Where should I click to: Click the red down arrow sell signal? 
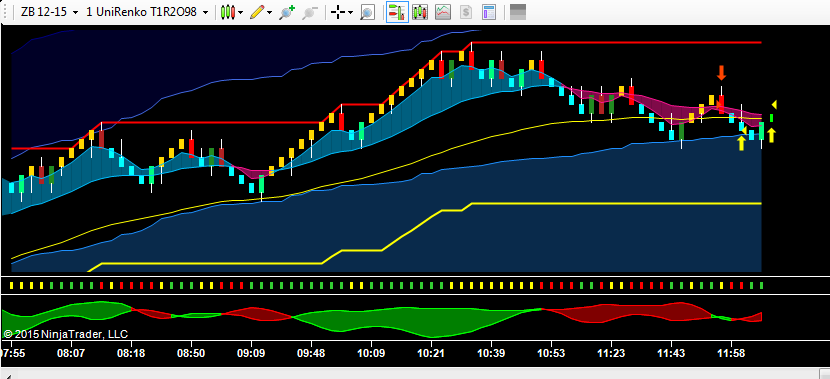(721, 73)
